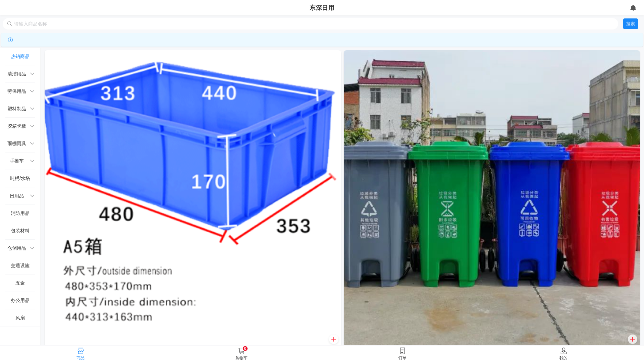The image size is (644, 362).
Task: Select the 交通设施 category
Action: (x=20, y=265)
